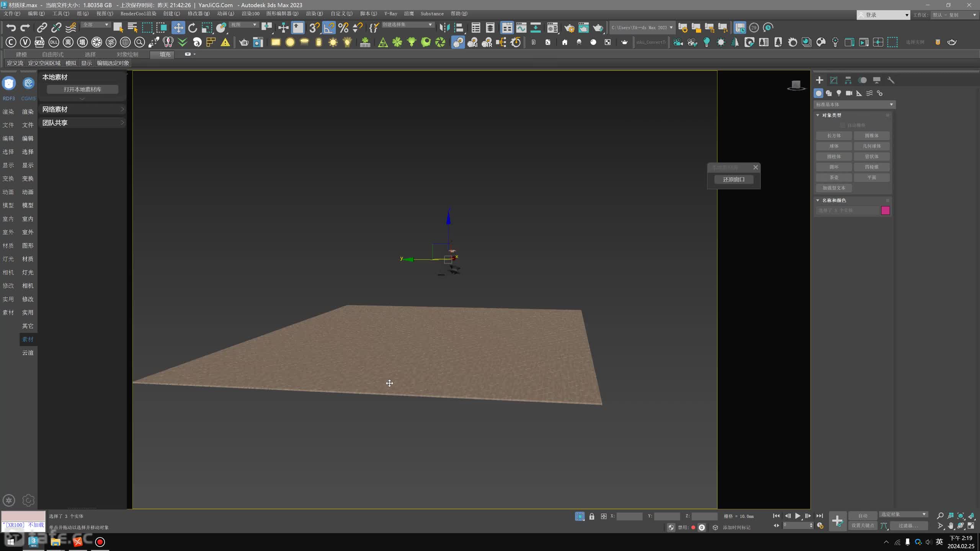Viewport: 980px width, 551px height.
Task: Click the DLL plugin icon
Action: pyautogui.click(x=54, y=42)
